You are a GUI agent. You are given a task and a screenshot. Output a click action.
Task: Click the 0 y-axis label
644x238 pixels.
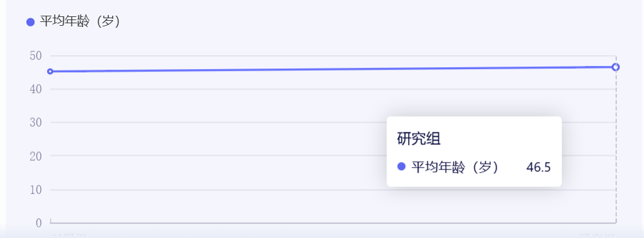tap(39, 223)
